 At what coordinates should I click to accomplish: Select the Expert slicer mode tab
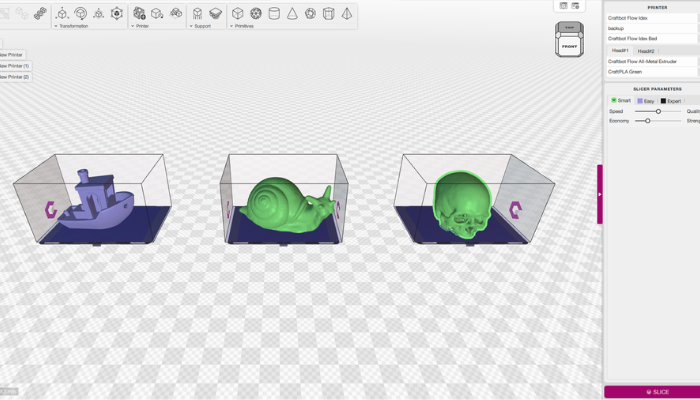point(671,101)
